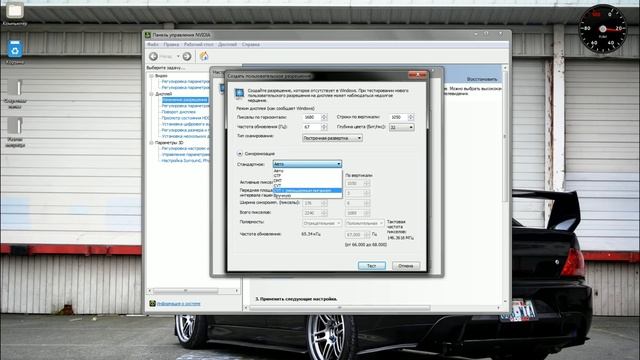This screenshot has width=640, height=360.
Task: Select Регулировка размера и положения tree item
Action: point(186,130)
